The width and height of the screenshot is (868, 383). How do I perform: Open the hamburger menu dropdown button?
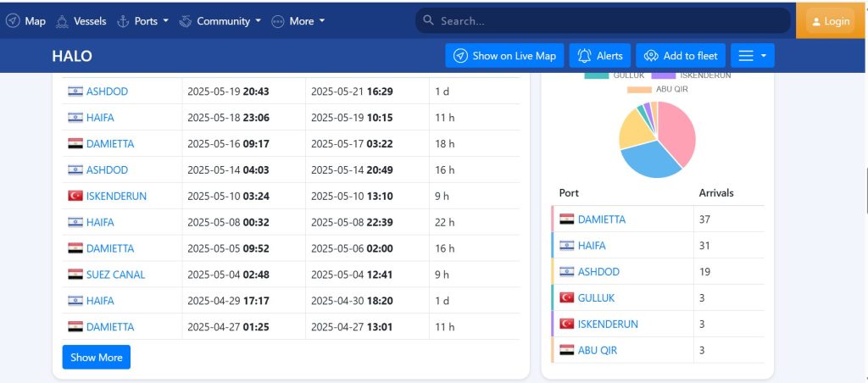(752, 56)
